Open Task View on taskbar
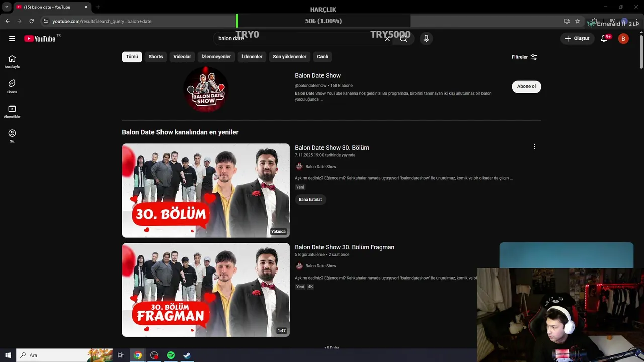 121,355
